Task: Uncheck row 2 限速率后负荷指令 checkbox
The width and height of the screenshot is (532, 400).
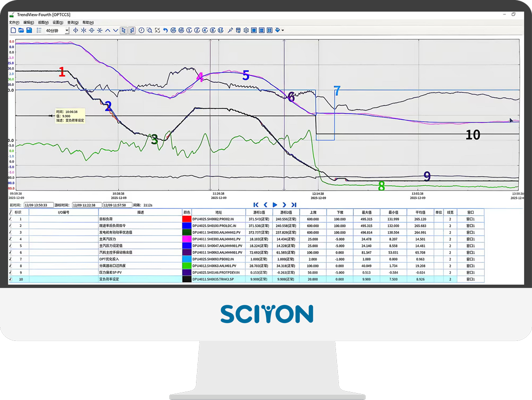Action: (x=10, y=226)
